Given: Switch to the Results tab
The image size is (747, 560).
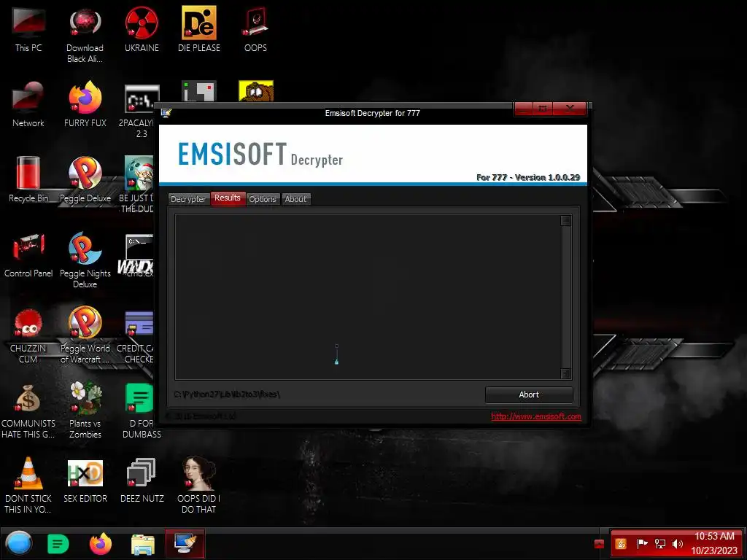Looking at the screenshot, I should click(x=228, y=198).
